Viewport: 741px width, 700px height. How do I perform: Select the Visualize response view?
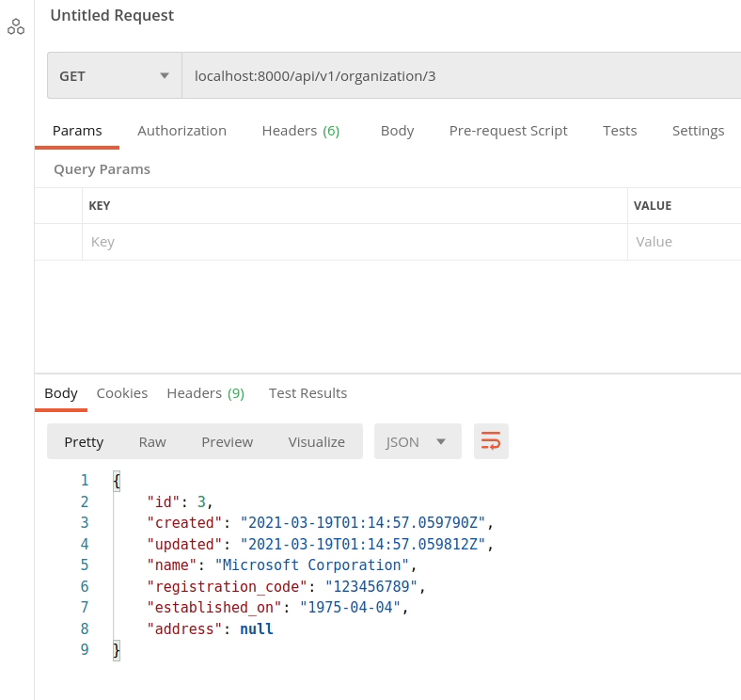tap(316, 441)
